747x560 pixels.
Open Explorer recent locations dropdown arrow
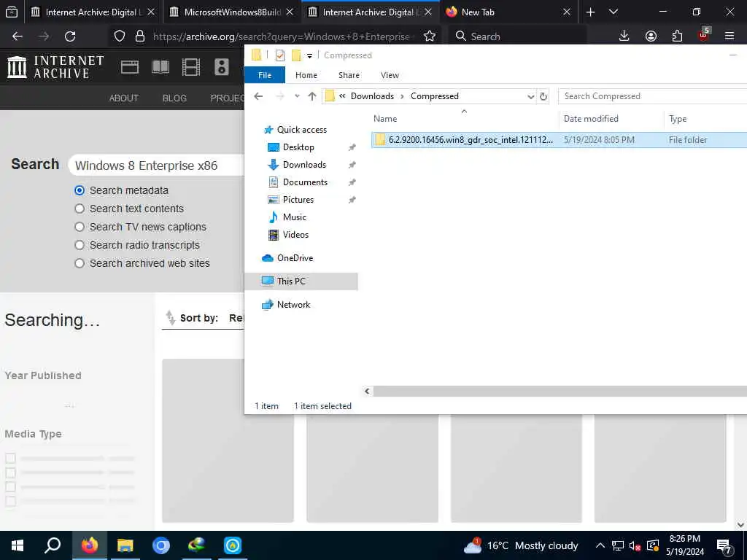(x=297, y=96)
